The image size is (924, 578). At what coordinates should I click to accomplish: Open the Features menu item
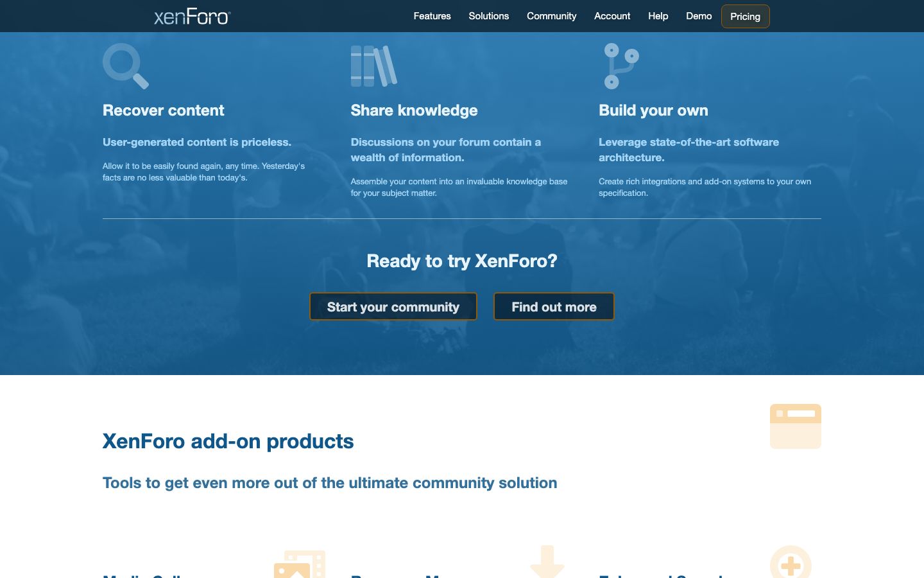[x=432, y=16]
